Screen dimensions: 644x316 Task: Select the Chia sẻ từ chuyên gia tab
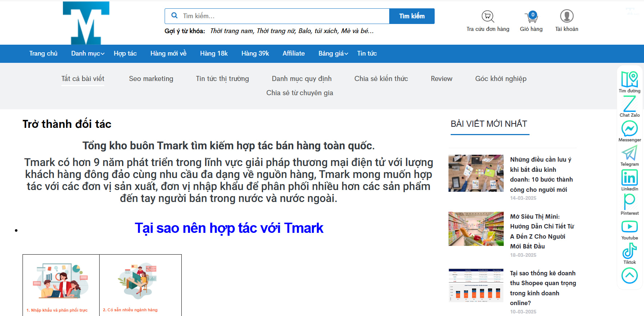point(300,93)
